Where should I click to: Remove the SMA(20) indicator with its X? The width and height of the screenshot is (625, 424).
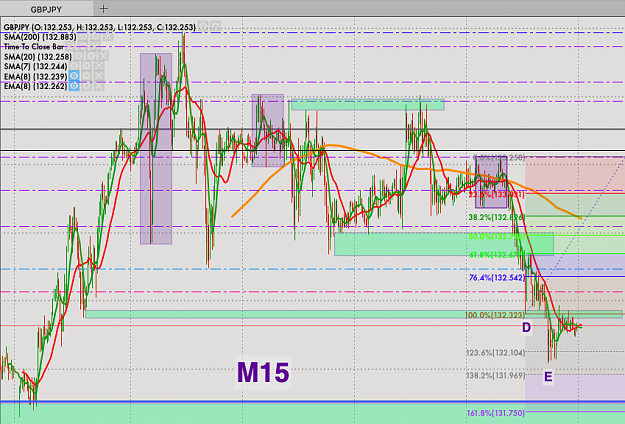point(103,56)
